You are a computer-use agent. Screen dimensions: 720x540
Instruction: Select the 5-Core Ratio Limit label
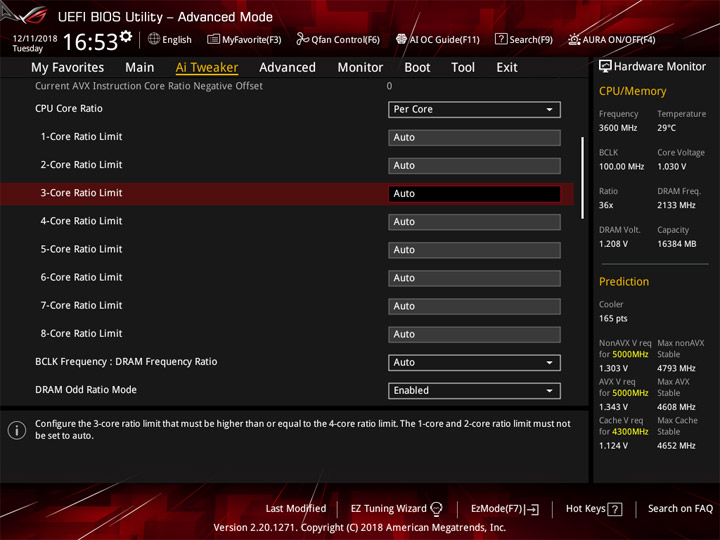[x=81, y=249]
